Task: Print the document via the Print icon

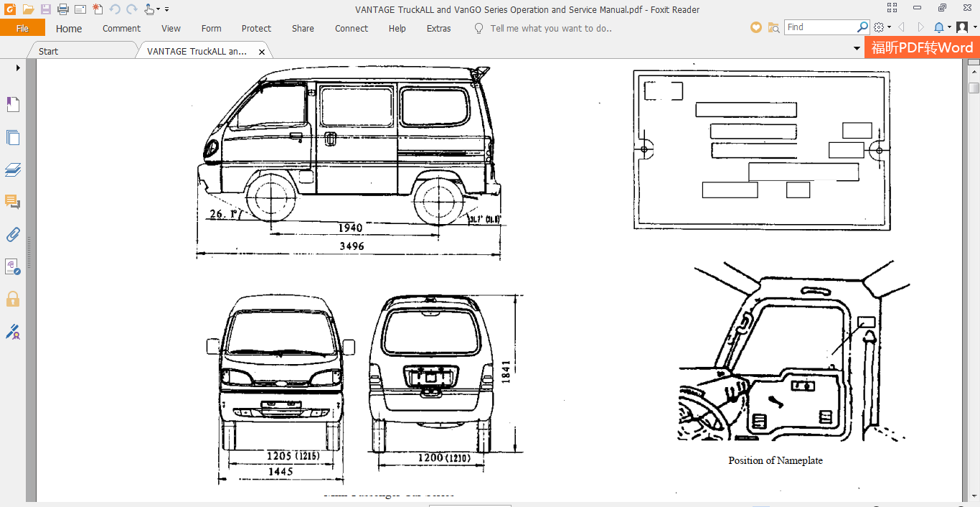Action: (62, 9)
